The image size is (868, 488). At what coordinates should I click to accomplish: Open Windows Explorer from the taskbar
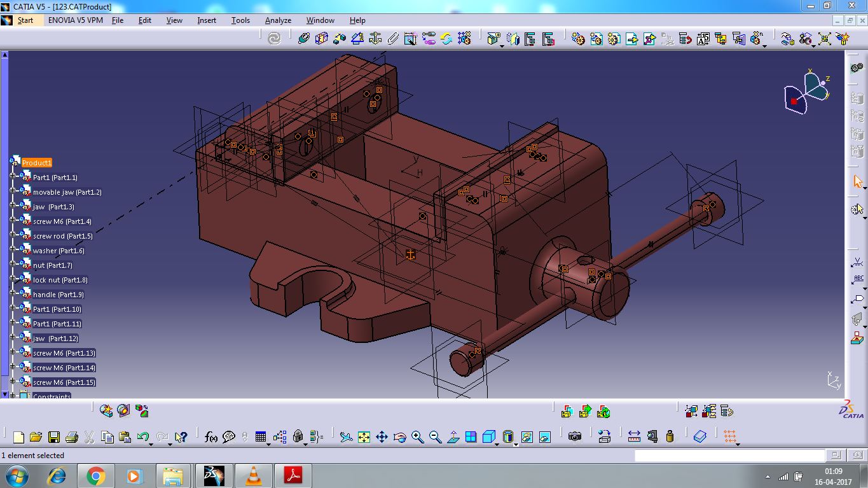(173, 475)
